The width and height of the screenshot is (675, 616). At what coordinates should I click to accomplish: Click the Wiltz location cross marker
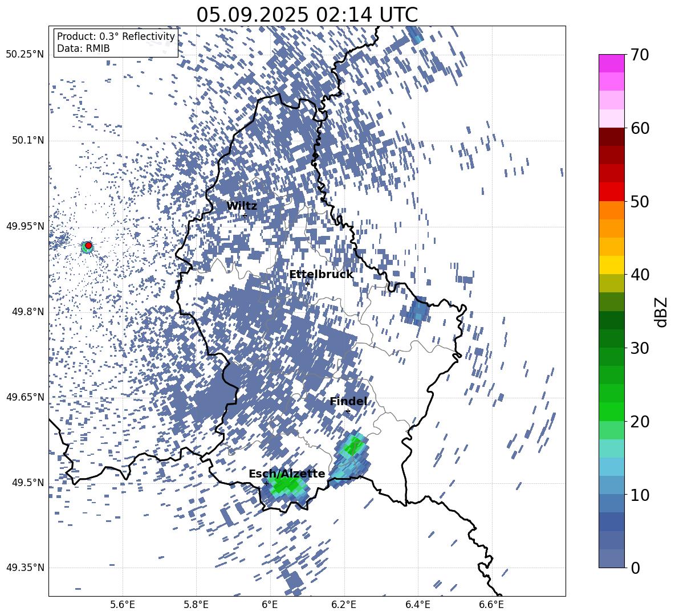(x=245, y=215)
